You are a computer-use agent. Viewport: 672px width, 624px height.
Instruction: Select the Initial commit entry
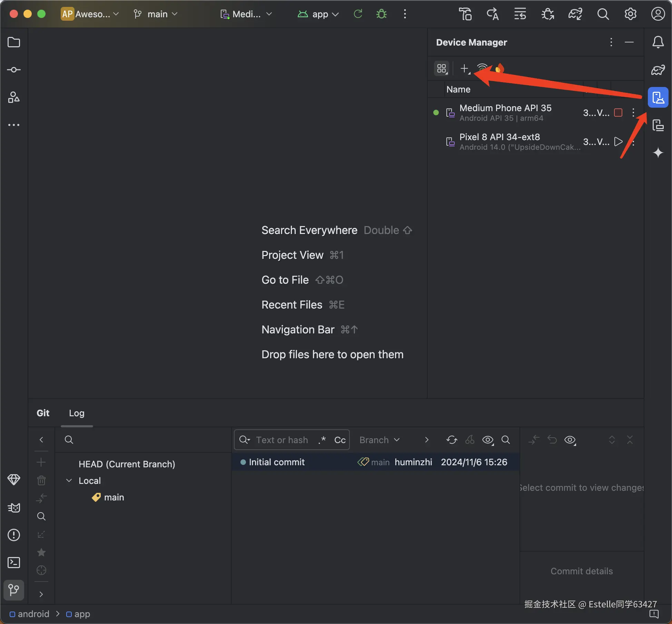tap(277, 462)
